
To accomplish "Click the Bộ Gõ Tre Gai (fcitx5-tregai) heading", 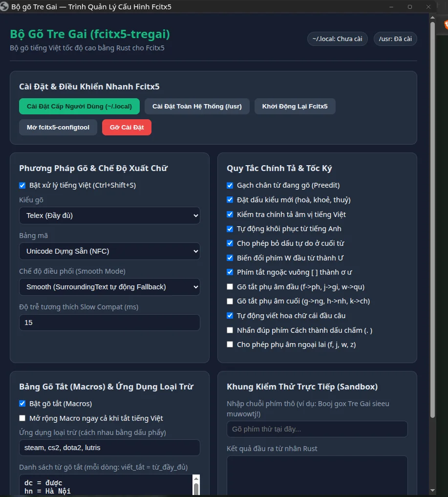I will [90, 34].
